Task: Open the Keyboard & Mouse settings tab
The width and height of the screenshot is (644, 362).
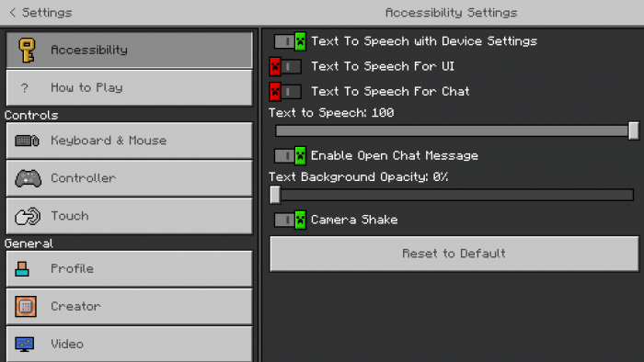Action: pyautogui.click(x=130, y=141)
